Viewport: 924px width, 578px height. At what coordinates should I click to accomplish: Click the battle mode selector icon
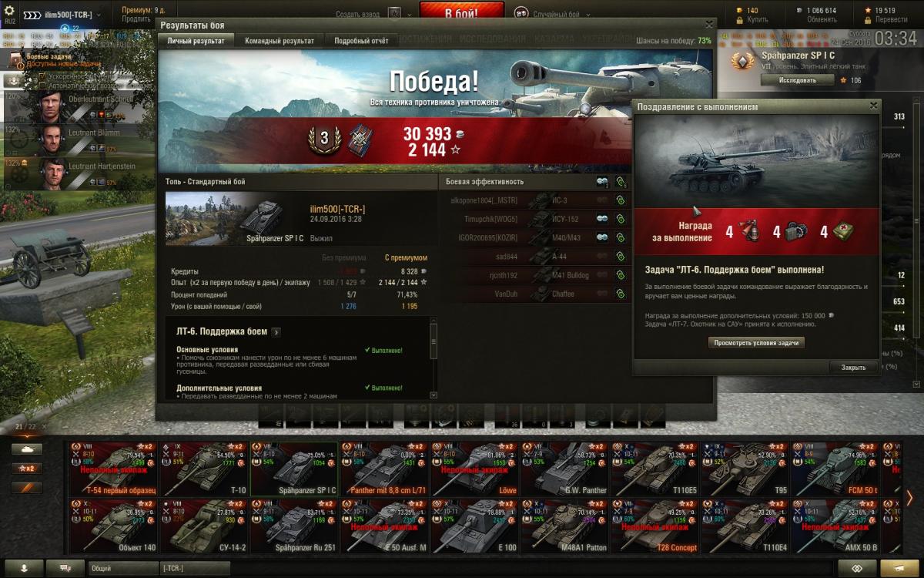click(x=521, y=13)
